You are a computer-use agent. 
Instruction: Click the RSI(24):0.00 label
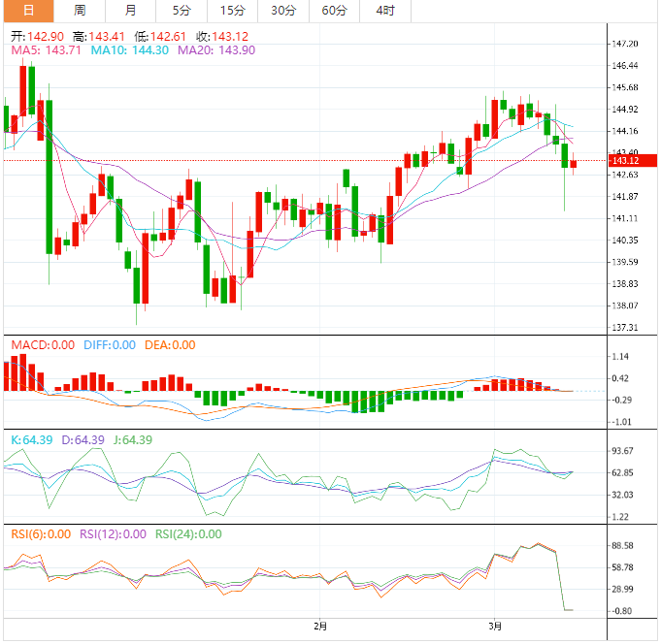point(188,534)
